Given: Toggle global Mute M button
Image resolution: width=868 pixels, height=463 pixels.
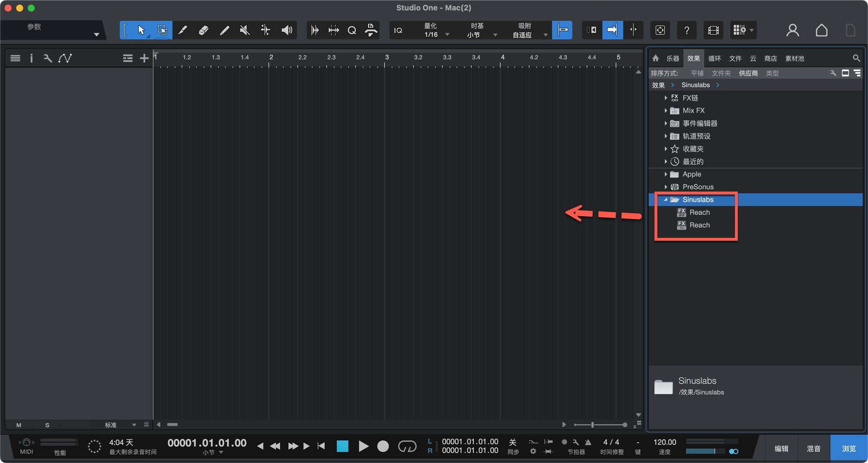Looking at the screenshot, I should pos(19,425).
